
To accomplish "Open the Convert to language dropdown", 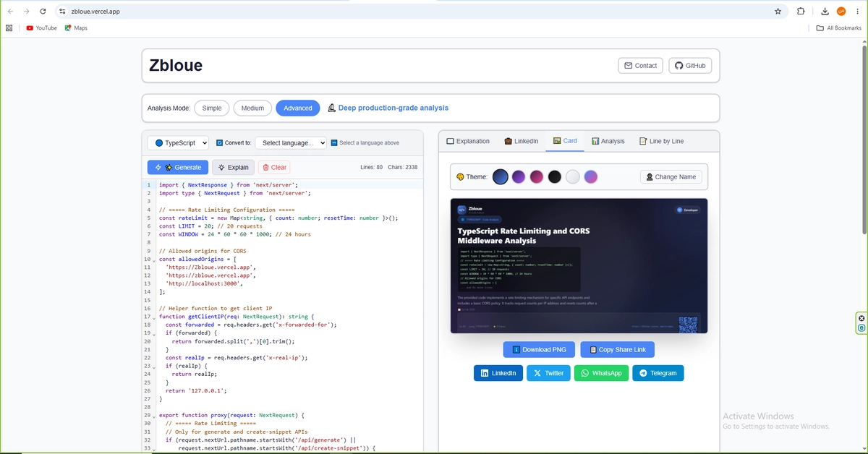I will coord(291,143).
